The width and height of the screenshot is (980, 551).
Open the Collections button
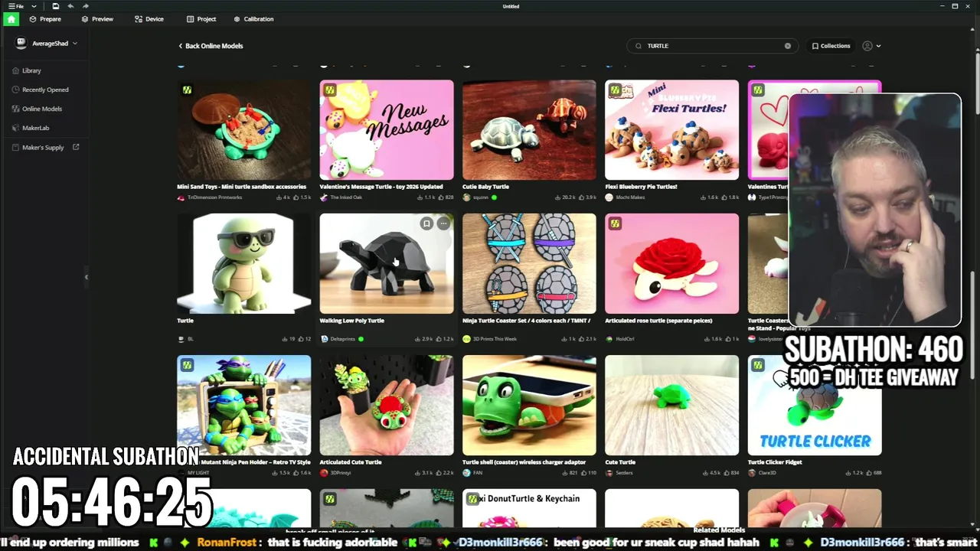click(x=831, y=46)
